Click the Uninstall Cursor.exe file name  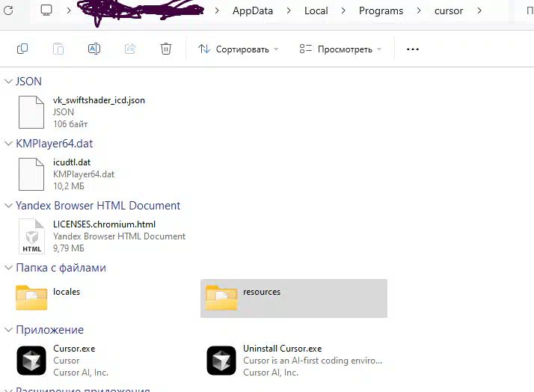[282, 349]
